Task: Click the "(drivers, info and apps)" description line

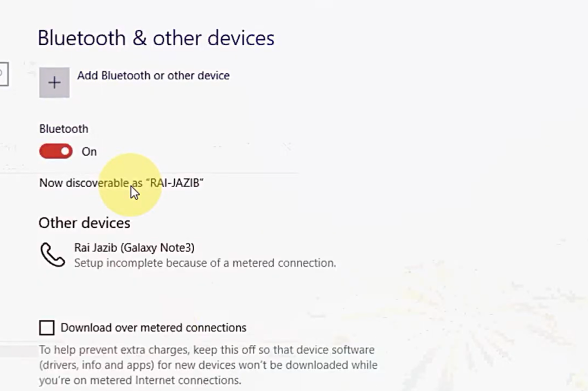Action: (x=208, y=365)
